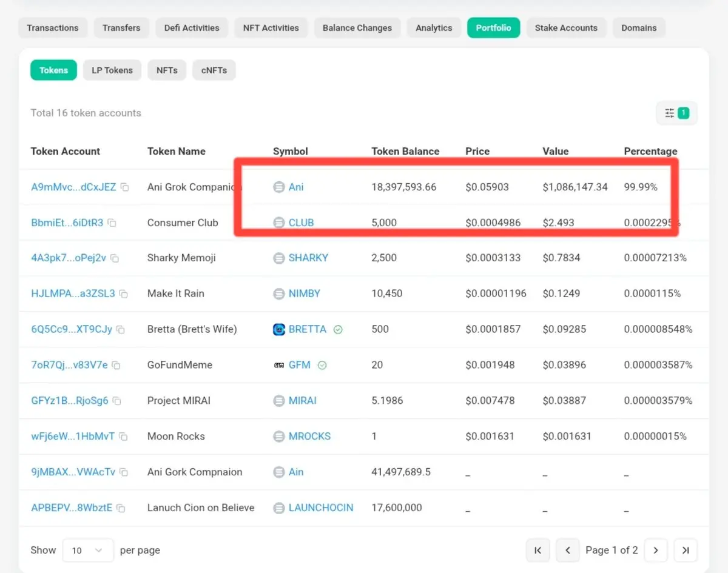Viewport: 728px width, 573px height.
Task: Open the rows per page dropdown
Action: coord(88,551)
